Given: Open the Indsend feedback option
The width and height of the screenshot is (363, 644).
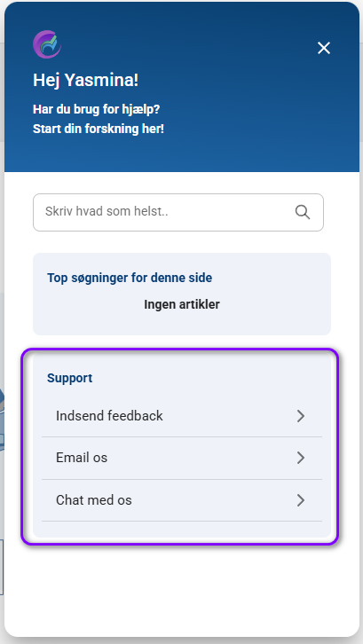Looking at the screenshot, I should (x=182, y=416).
